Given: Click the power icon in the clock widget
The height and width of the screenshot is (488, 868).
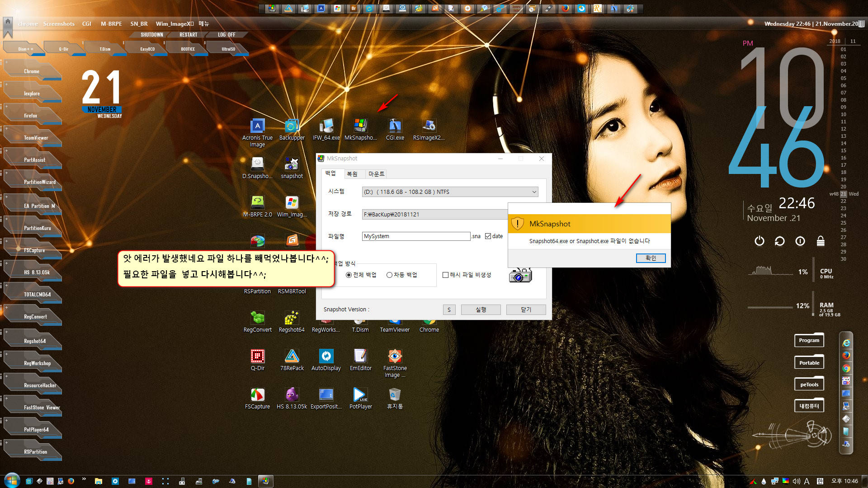Looking at the screenshot, I should pyautogui.click(x=759, y=241).
